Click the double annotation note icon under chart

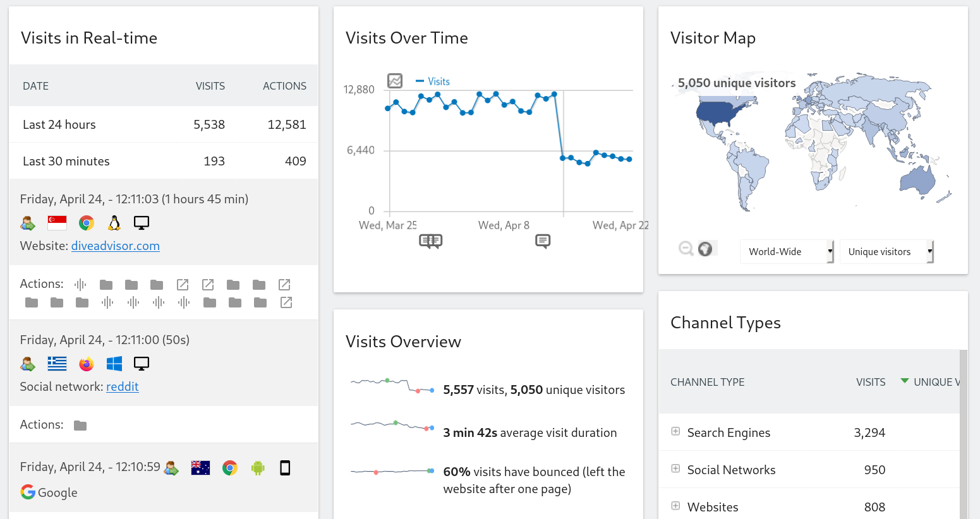tap(430, 241)
